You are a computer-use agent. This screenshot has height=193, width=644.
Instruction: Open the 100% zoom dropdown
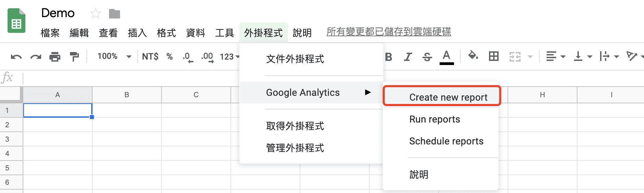tap(114, 56)
